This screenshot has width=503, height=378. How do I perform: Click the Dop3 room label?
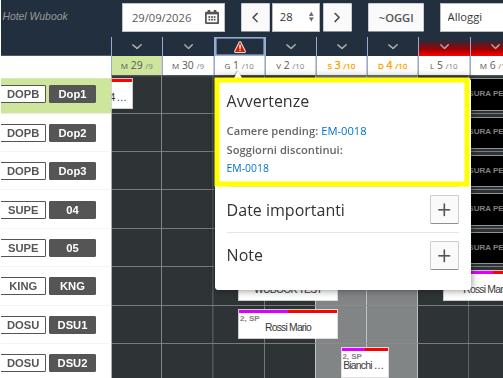72,171
